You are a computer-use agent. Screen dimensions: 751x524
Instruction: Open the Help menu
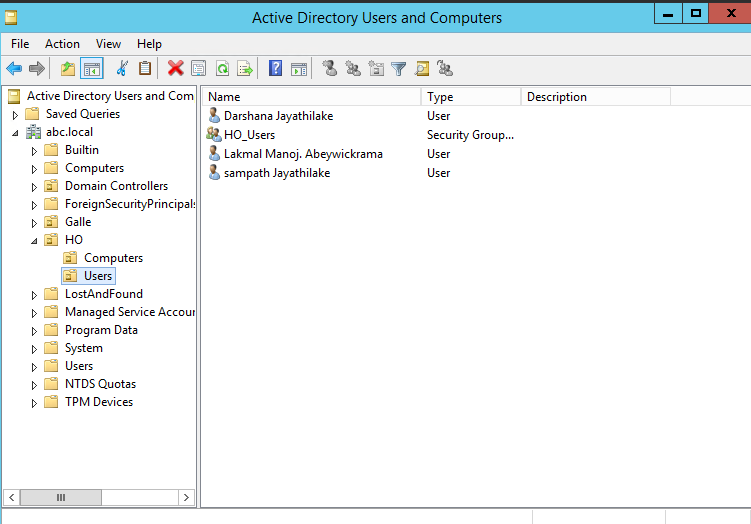pos(149,44)
